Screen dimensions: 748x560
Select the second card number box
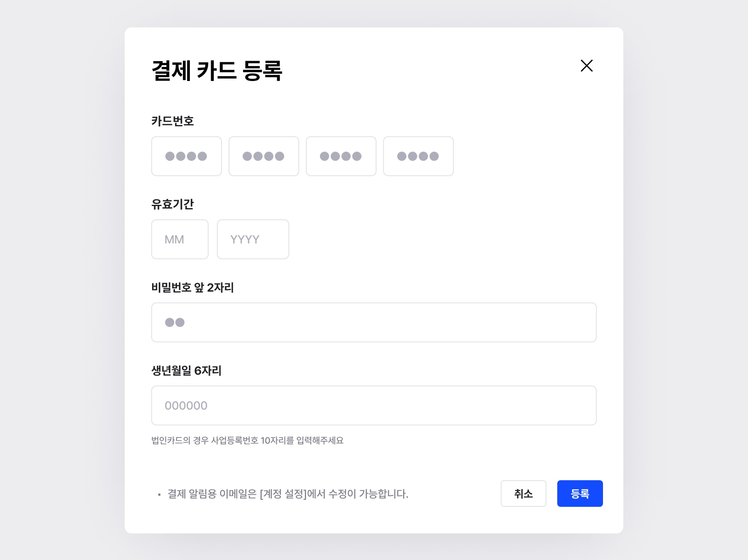(x=263, y=156)
